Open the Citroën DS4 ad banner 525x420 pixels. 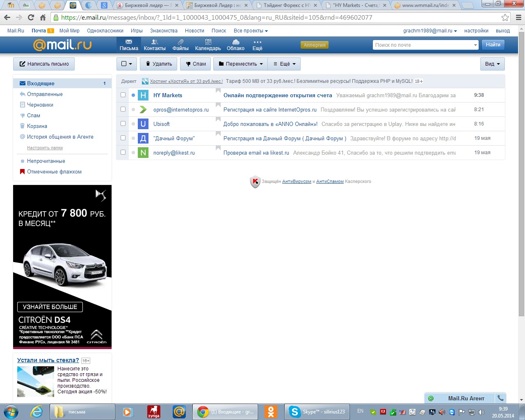pyautogui.click(x=62, y=267)
